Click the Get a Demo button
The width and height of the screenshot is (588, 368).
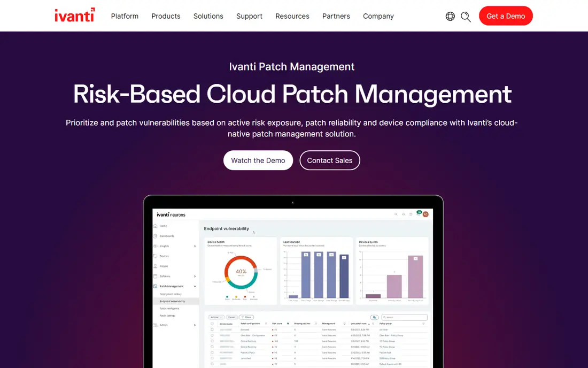pyautogui.click(x=506, y=16)
